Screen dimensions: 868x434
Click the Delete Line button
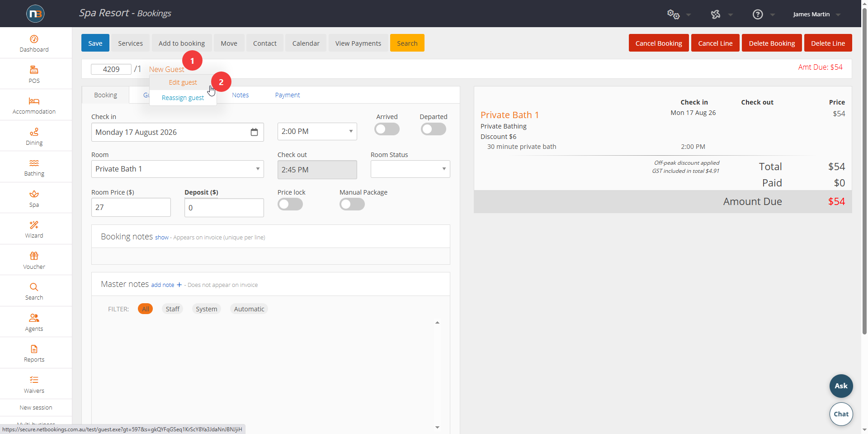click(828, 43)
